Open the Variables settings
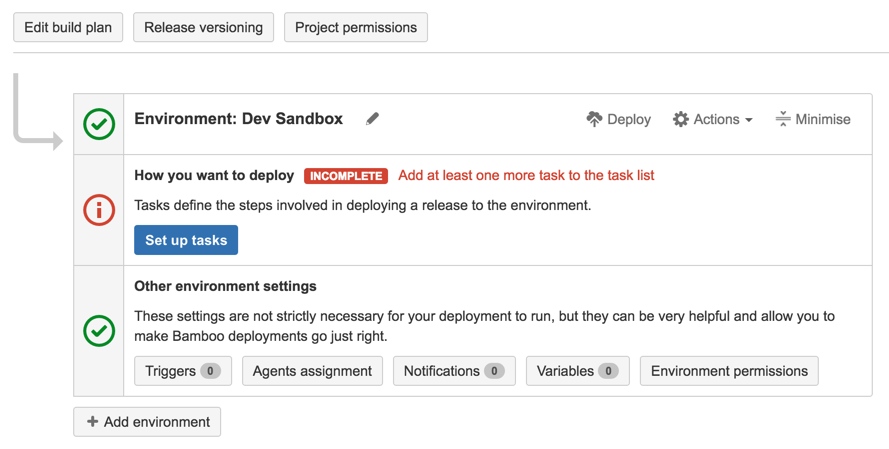 [578, 371]
